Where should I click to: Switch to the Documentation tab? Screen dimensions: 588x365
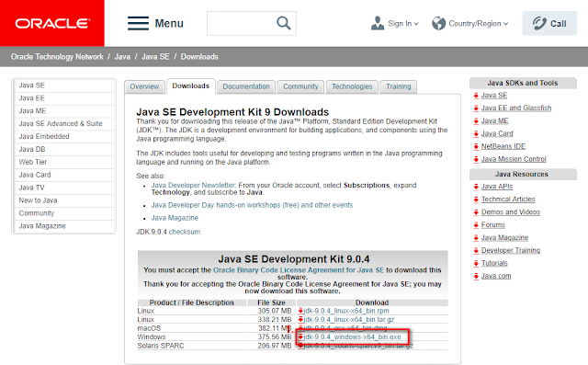(x=246, y=86)
